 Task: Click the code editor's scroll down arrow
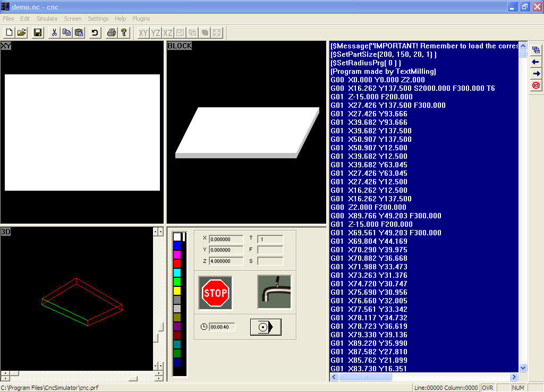[523, 368]
